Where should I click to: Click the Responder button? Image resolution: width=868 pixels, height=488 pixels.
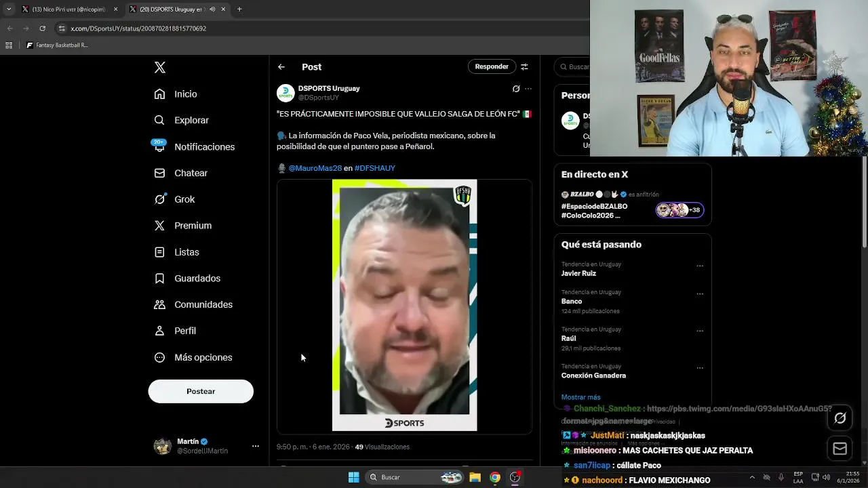tap(492, 66)
